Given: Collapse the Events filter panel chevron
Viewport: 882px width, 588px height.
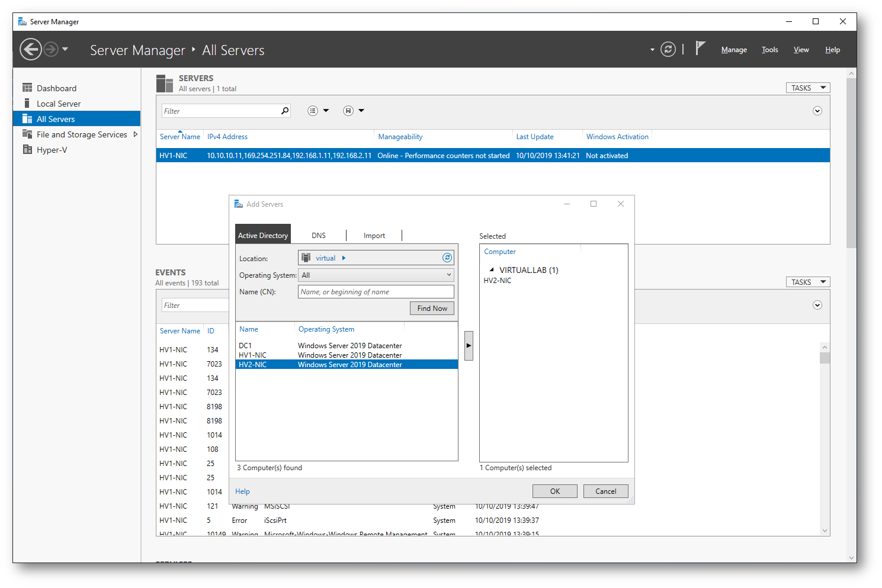Looking at the screenshot, I should 817,305.
